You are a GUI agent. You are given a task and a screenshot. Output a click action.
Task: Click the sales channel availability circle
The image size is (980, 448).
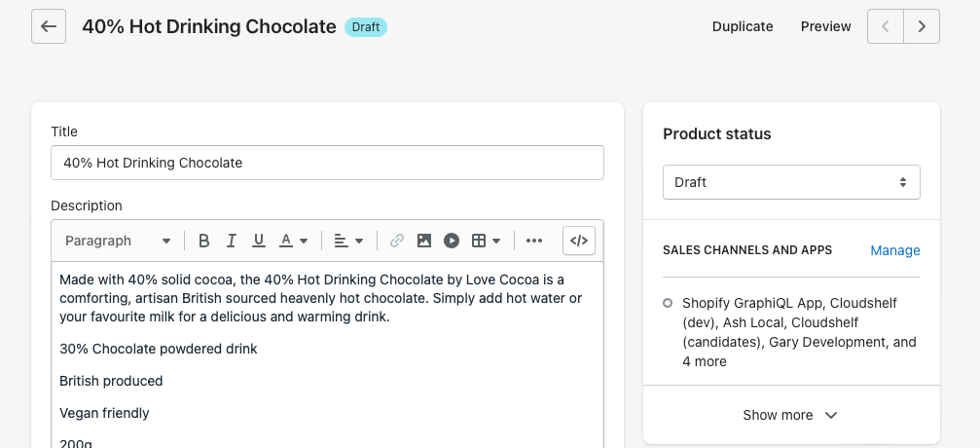[x=668, y=304]
